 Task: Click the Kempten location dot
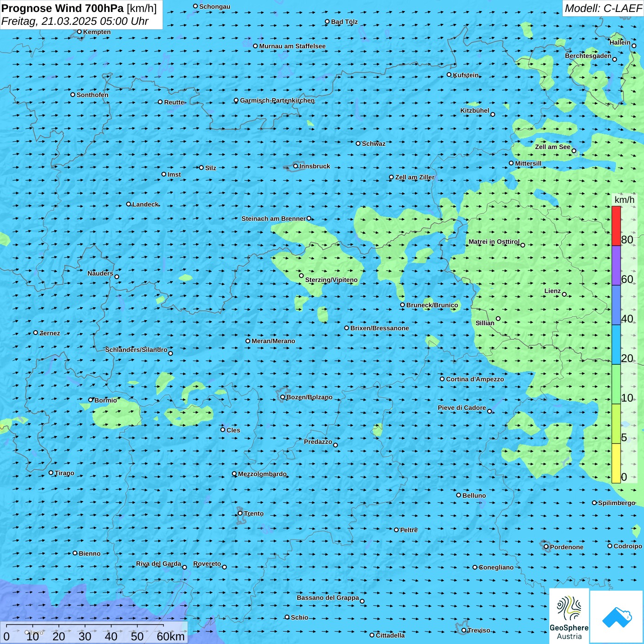pos(79,32)
